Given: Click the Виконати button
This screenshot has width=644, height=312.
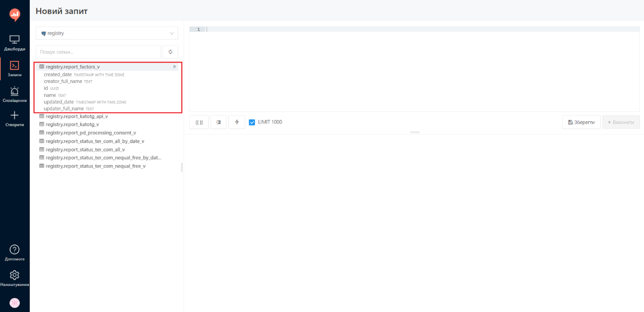Looking at the screenshot, I should [621, 122].
